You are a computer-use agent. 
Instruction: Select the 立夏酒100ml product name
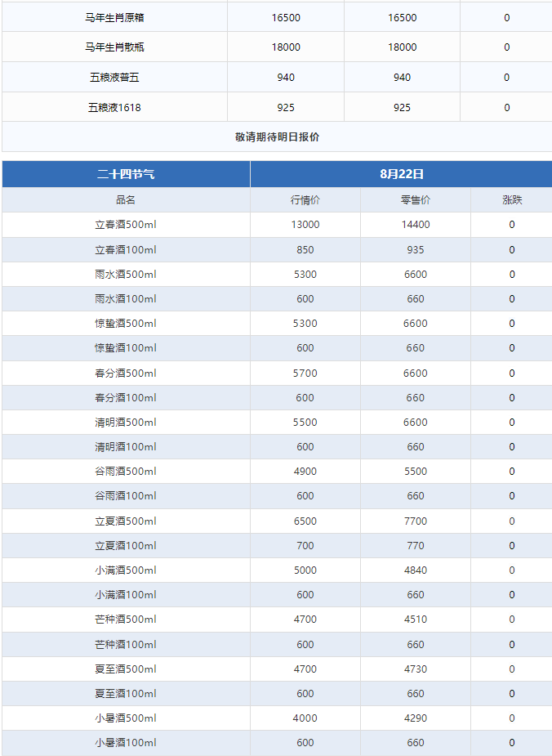(126, 546)
